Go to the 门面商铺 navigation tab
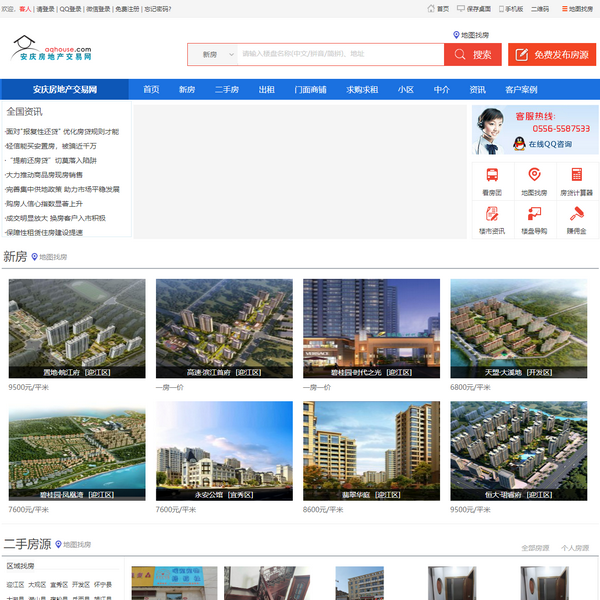The height and width of the screenshot is (600, 600). (x=310, y=89)
